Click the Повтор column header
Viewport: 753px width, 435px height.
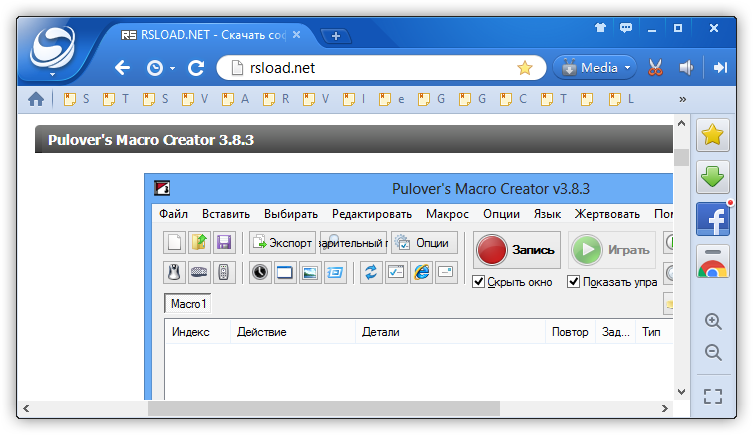570,332
